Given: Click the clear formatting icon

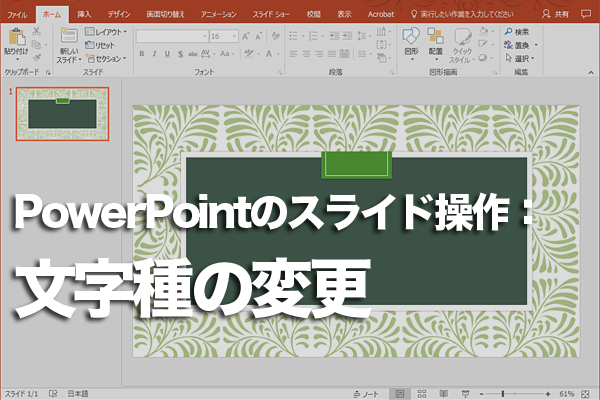Looking at the screenshot, I should point(275,36).
